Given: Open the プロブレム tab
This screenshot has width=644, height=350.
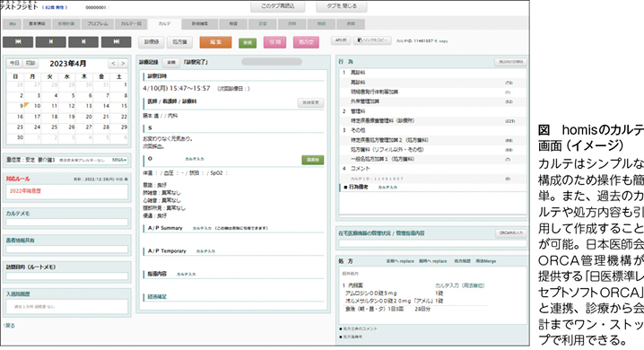Looking at the screenshot, I should [x=98, y=24].
